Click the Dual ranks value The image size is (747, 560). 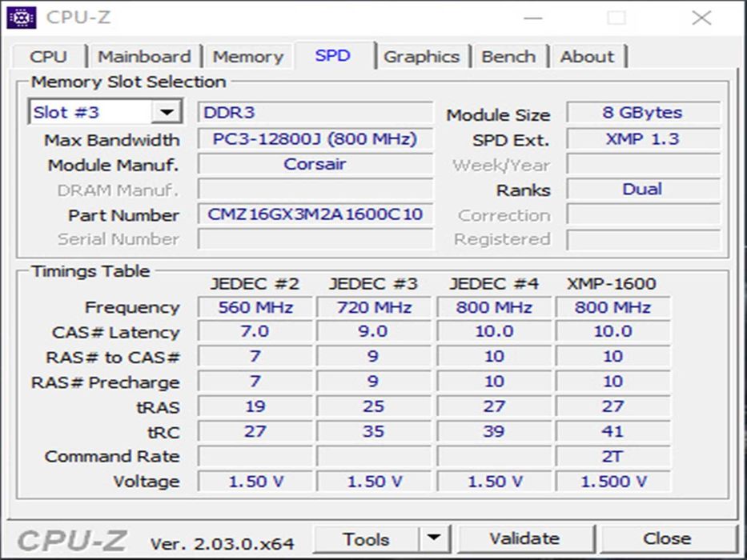pyautogui.click(x=643, y=189)
